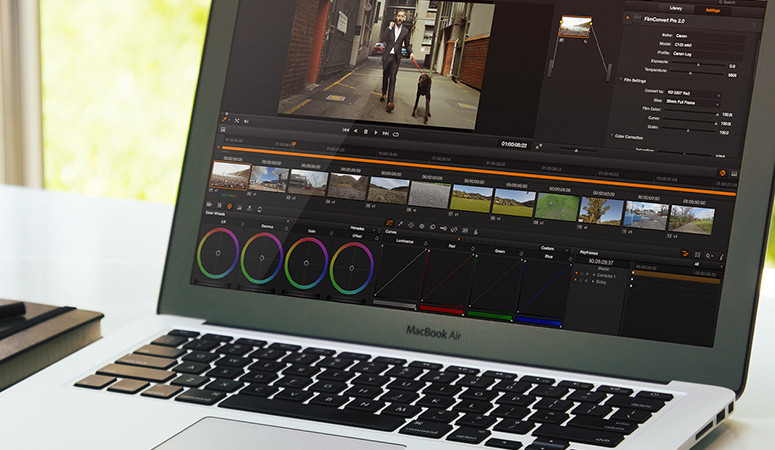Select the eyedropper qualifier tool under viewer
The height and width of the screenshot is (450, 775).
(x=224, y=119)
